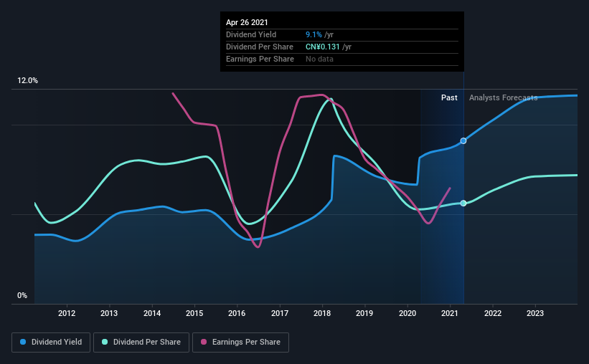Click the 9.1% dividend yield value in tooltip

[x=314, y=34]
